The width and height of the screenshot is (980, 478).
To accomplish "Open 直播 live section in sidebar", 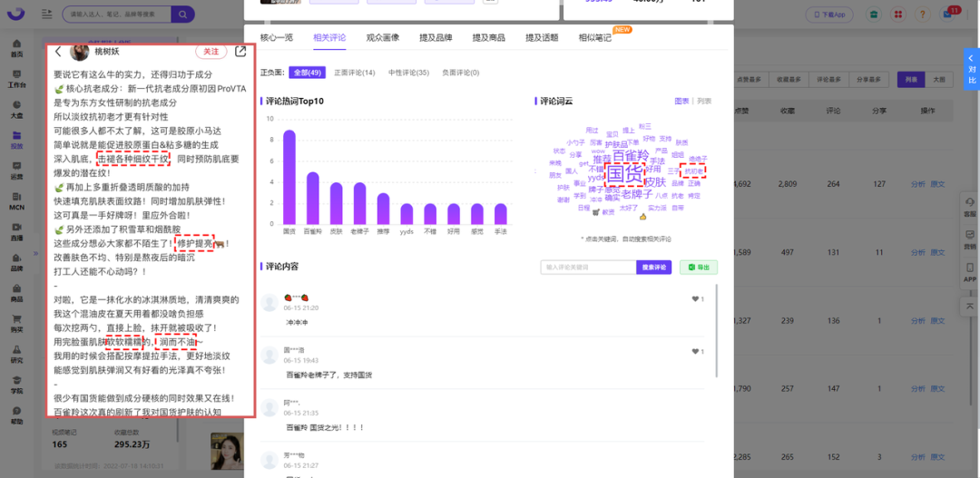I will pyautogui.click(x=17, y=232).
